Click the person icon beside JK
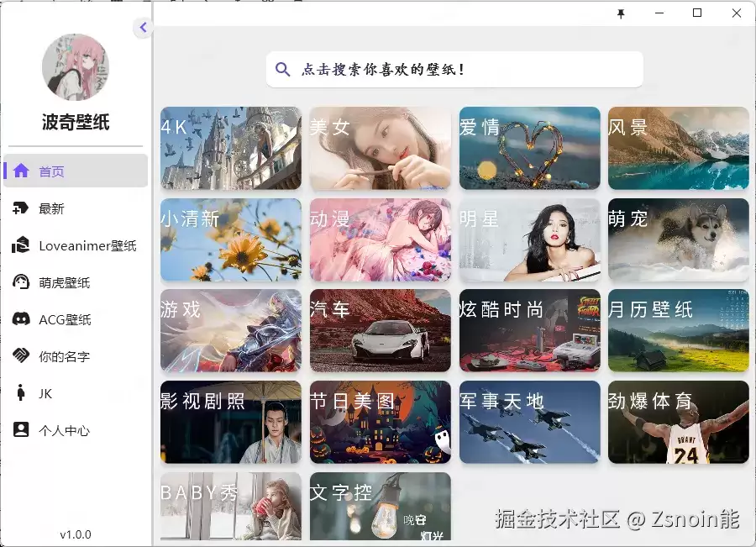 point(21,392)
